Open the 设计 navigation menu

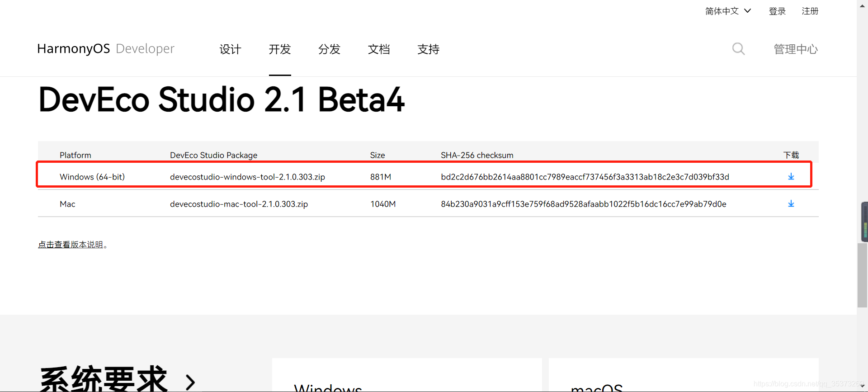pyautogui.click(x=230, y=49)
